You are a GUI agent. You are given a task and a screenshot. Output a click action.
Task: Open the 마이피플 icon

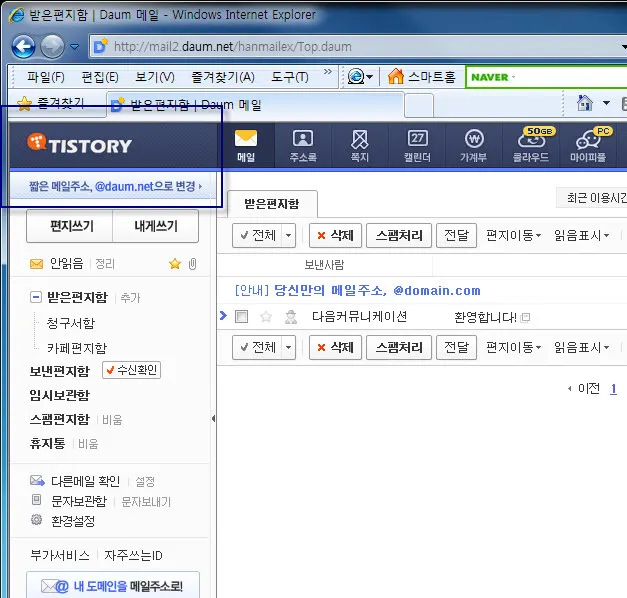pos(590,145)
